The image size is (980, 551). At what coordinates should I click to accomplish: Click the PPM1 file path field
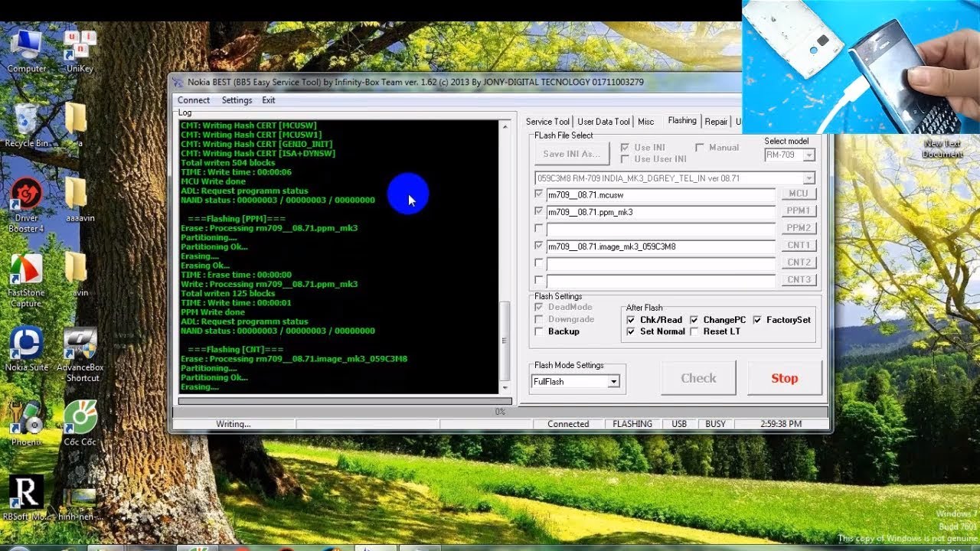(661, 211)
